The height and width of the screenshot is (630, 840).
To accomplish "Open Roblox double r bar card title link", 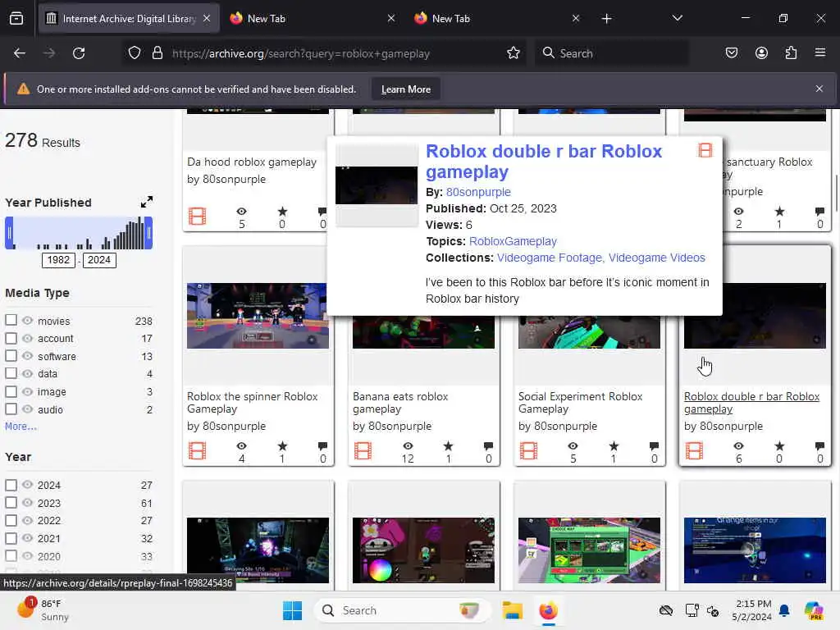I will pyautogui.click(x=751, y=402).
